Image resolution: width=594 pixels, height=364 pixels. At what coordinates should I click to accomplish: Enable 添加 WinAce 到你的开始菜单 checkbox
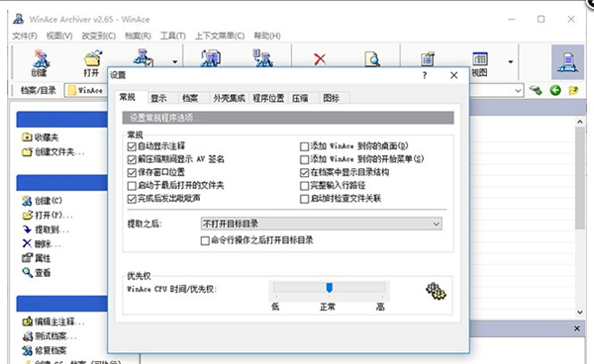[x=304, y=159]
